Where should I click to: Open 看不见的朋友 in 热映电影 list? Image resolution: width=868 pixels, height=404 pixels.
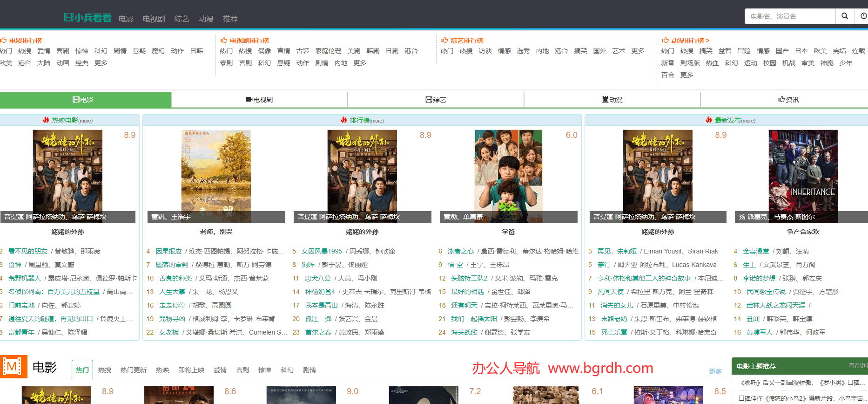(x=28, y=251)
